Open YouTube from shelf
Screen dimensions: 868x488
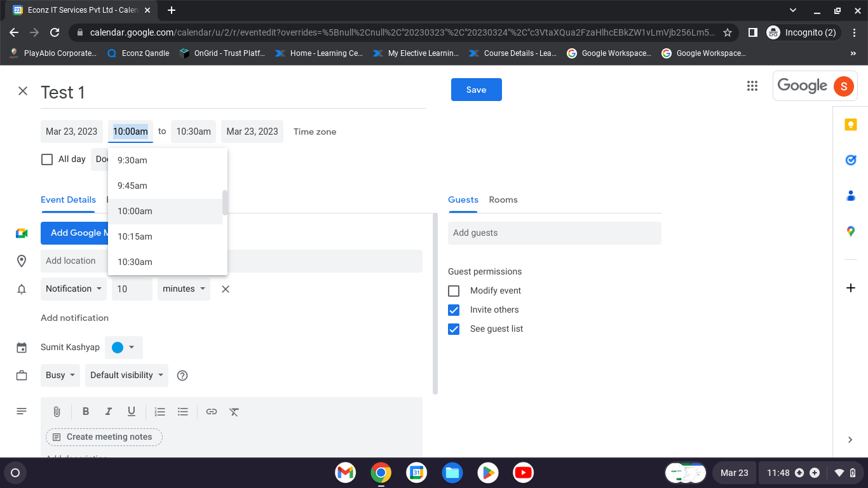(524, 473)
